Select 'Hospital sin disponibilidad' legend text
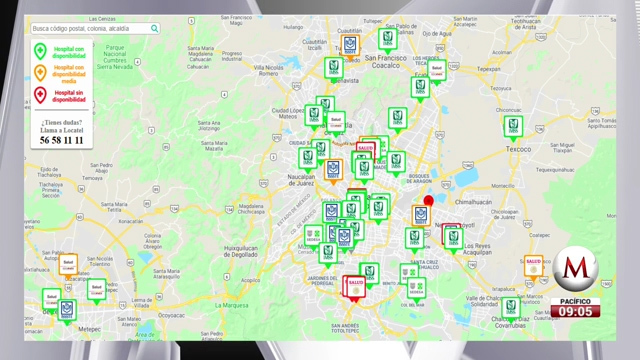The height and width of the screenshot is (360, 640). click(x=69, y=96)
